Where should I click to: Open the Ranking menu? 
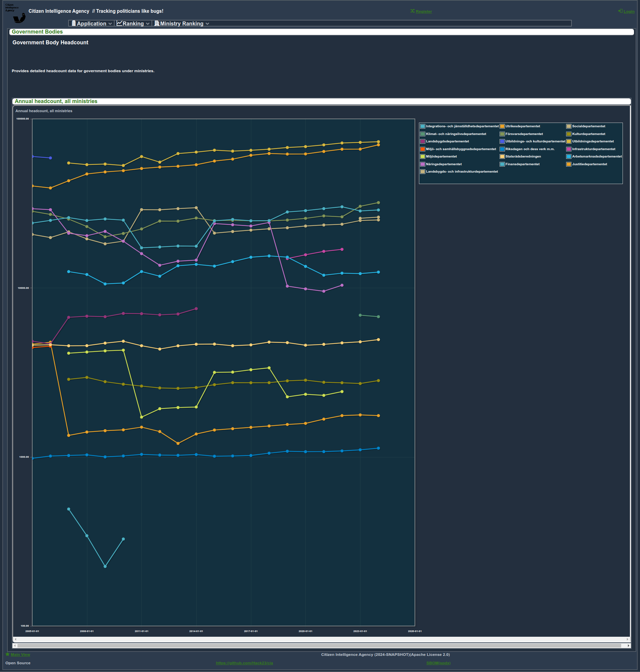[x=133, y=24]
